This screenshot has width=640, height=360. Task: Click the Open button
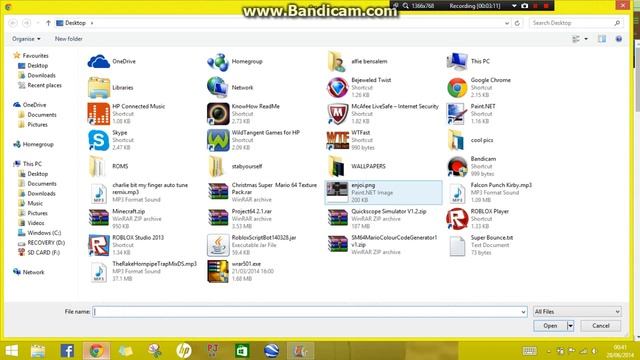[550, 326]
